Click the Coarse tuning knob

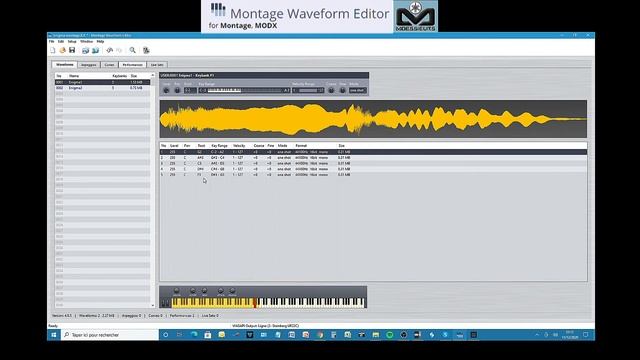[331, 90]
